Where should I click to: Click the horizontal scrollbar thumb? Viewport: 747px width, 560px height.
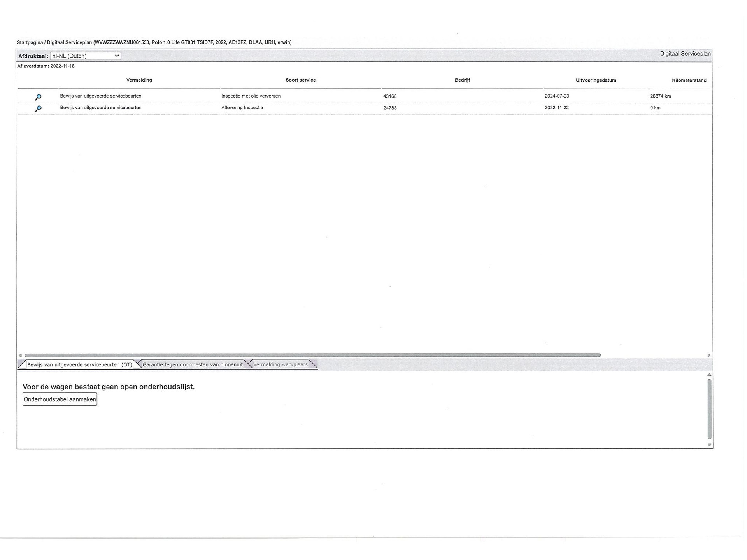point(312,355)
